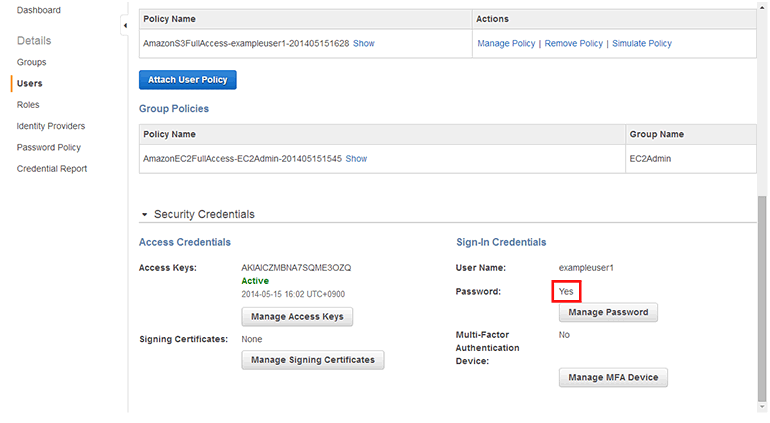Open Roles from the sidebar
The height and width of the screenshot is (423, 770).
click(28, 105)
